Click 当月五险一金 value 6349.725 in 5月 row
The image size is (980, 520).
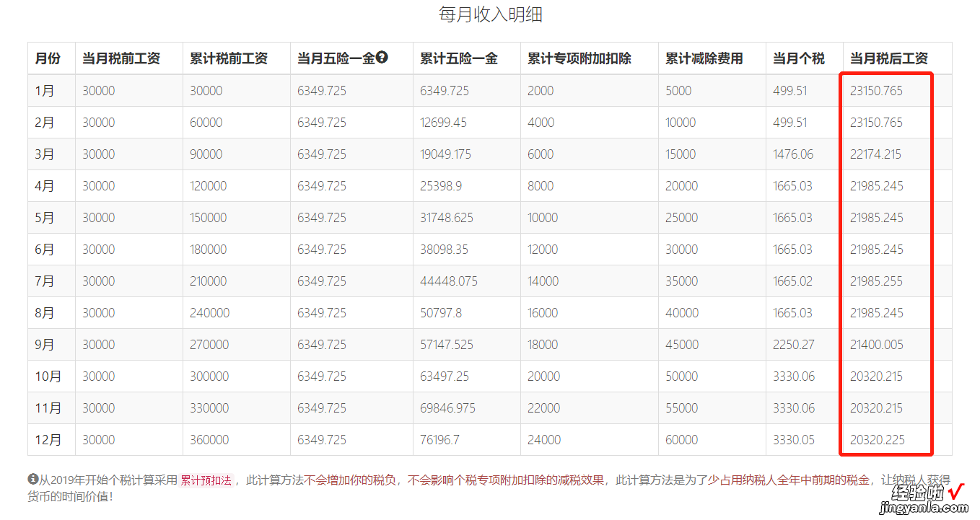click(x=321, y=218)
